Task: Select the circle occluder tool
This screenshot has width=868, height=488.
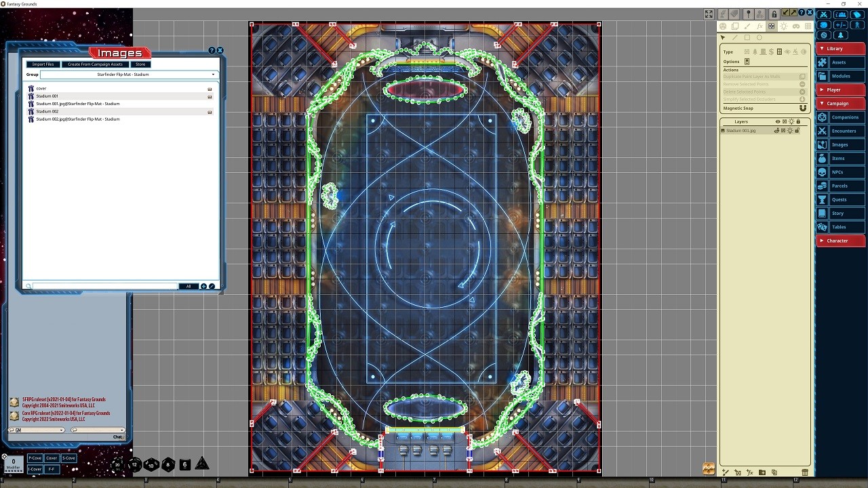Action: (x=759, y=37)
